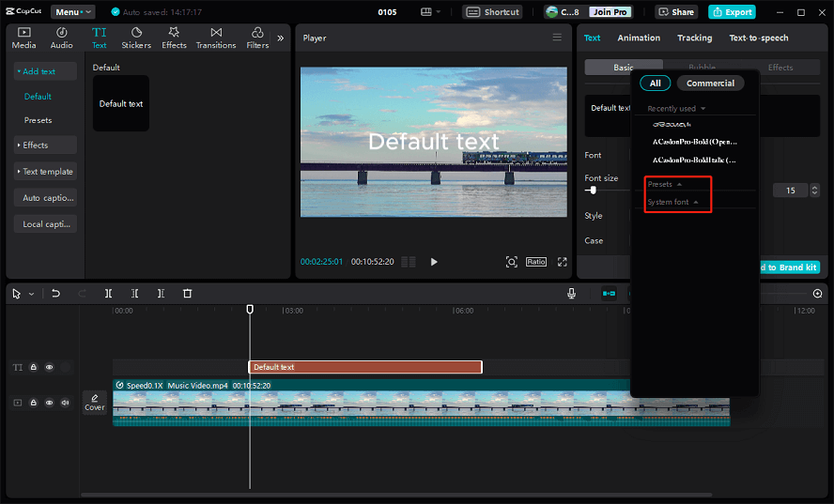Click the Export button
This screenshot has height=504, width=834.
(732, 11)
